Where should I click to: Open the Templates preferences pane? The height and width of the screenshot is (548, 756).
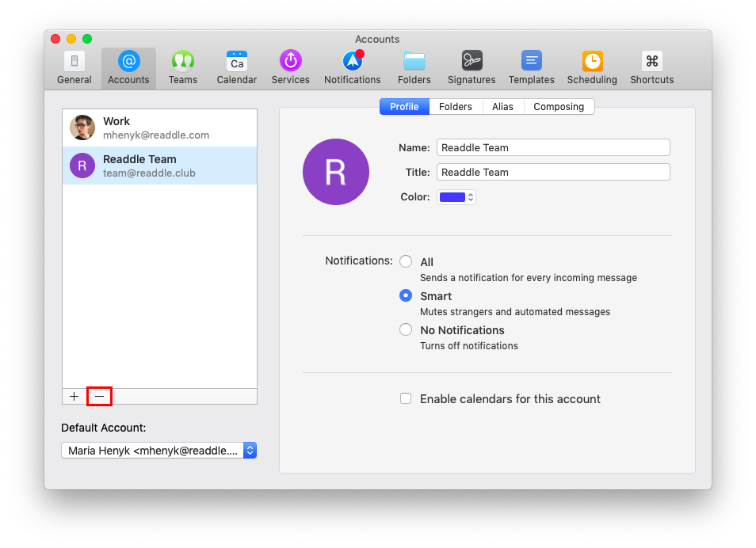(x=531, y=68)
